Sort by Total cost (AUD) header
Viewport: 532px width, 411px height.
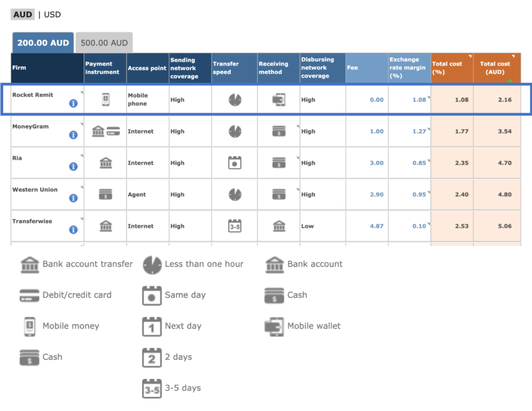pos(497,68)
